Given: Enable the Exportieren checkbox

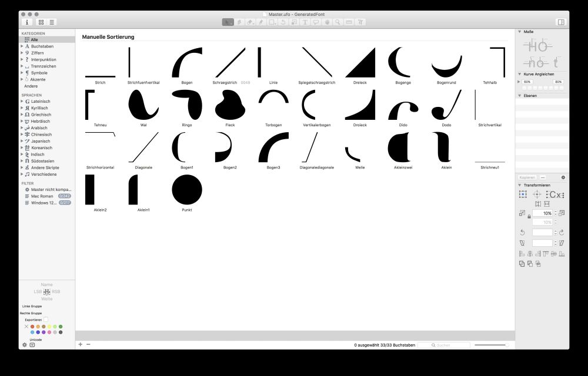Looking at the screenshot, I should coord(45,320).
